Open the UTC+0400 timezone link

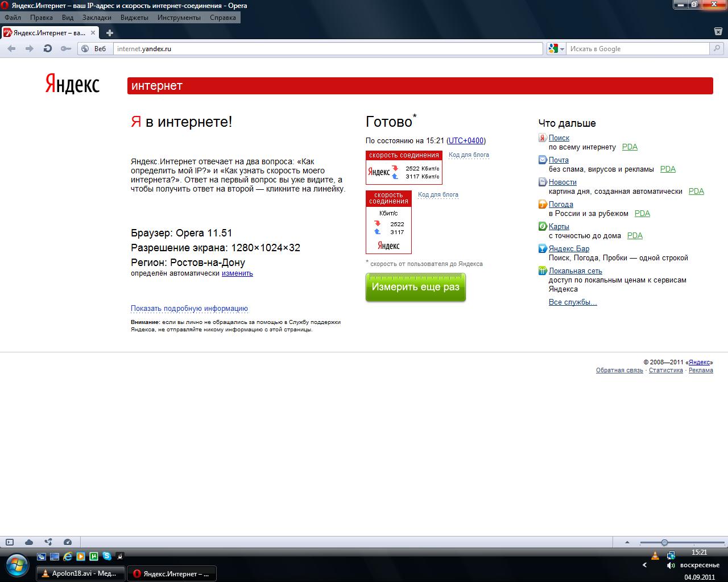click(x=466, y=140)
